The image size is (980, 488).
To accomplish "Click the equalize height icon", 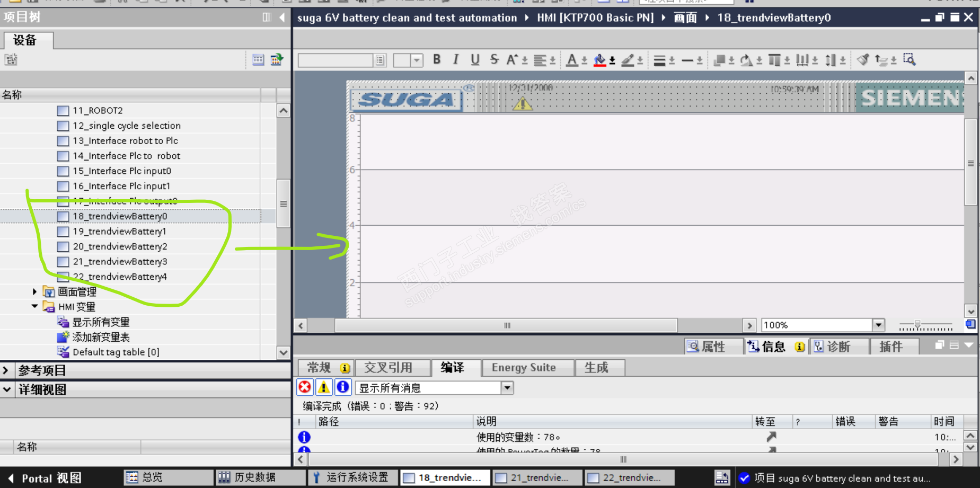I will click(831, 60).
